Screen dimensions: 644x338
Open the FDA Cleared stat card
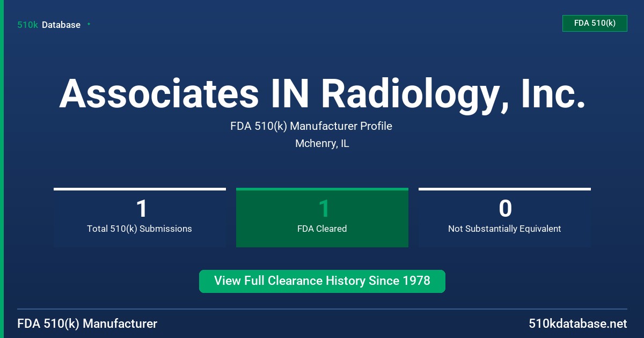[x=322, y=217]
